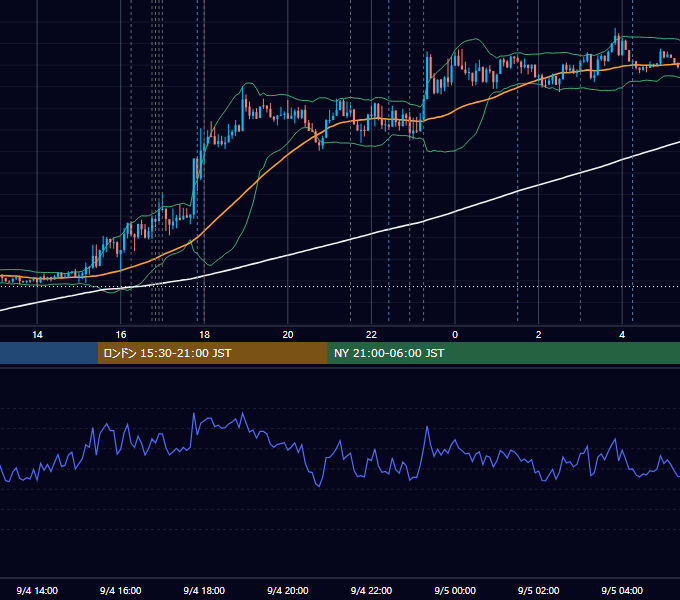Click the 9/4 20:00 time label
Viewport: 680px width, 600px height.
click(288, 590)
